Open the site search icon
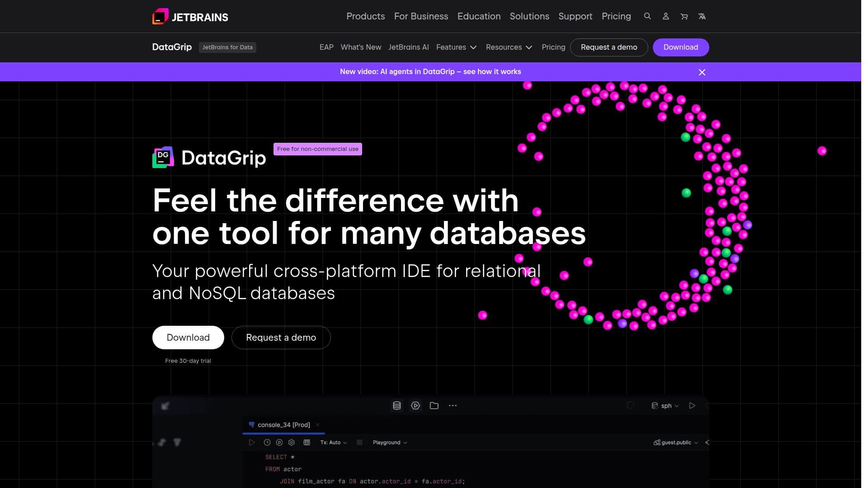Viewport: 868px width, 488px height. [x=647, y=16]
